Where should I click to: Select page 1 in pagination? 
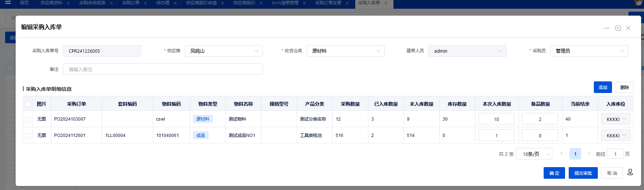pyautogui.click(x=575, y=154)
